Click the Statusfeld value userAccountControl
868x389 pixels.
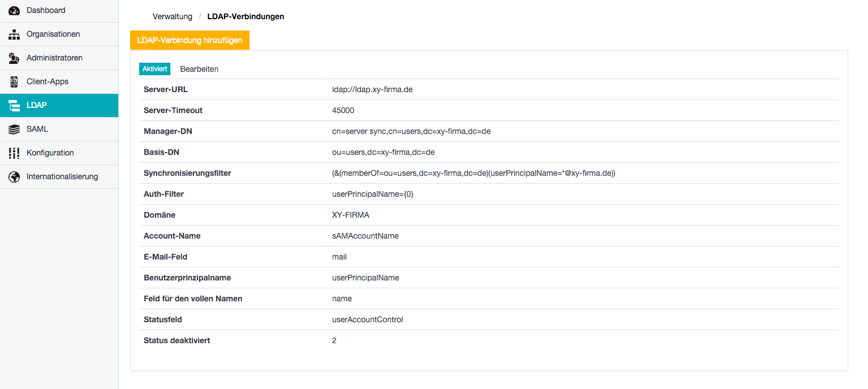coord(368,319)
